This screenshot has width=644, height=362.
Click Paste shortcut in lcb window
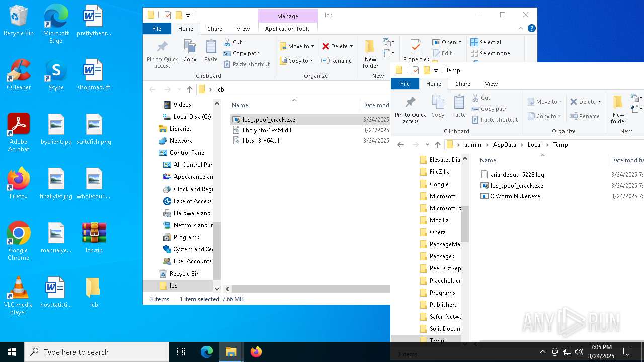(x=247, y=64)
